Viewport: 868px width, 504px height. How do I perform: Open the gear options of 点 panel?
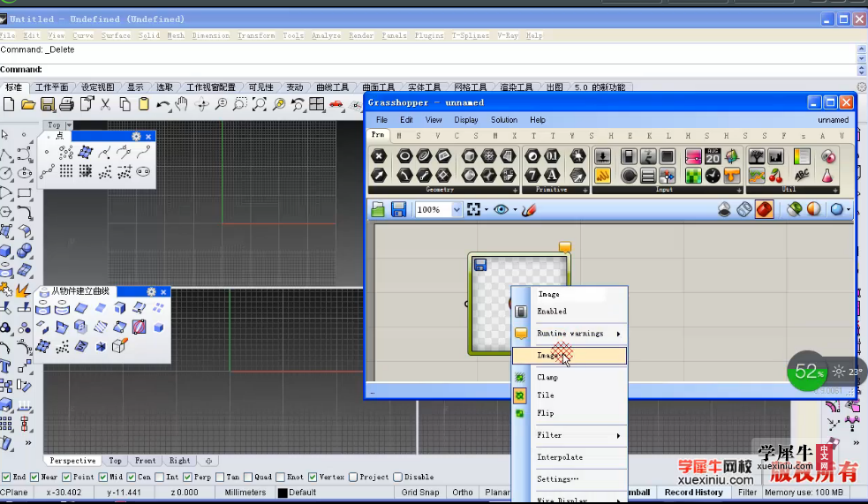pos(136,136)
